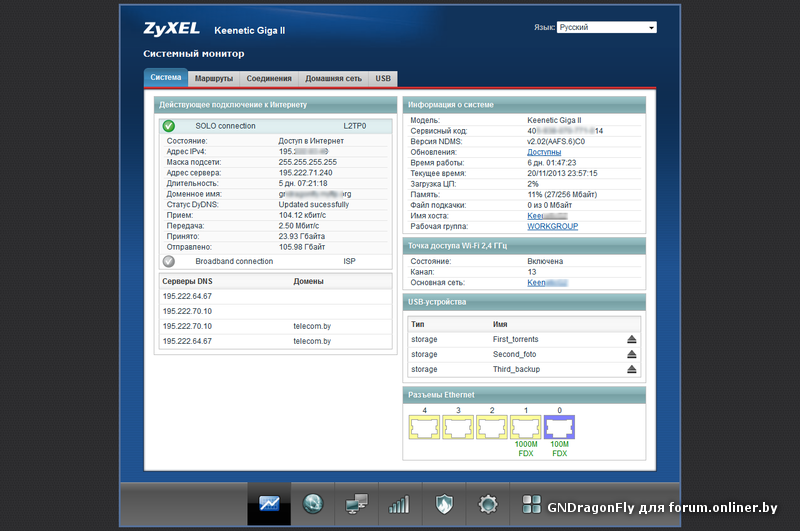This screenshot has width=800, height=531.
Task: Click Ethernet port 2 icon
Action: pyautogui.click(x=492, y=427)
